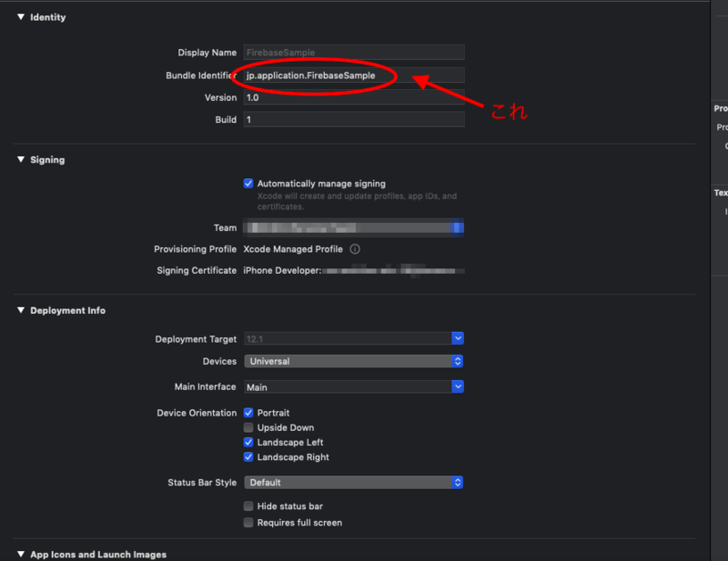Open the Main Interface dropdown arrow
This screenshot has height=561, width=728.
(458, 386)
